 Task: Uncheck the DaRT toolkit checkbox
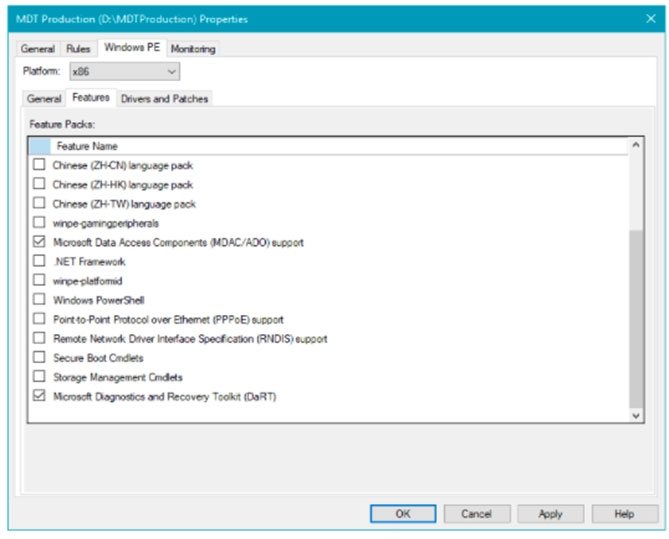click(x=39, y=396)
